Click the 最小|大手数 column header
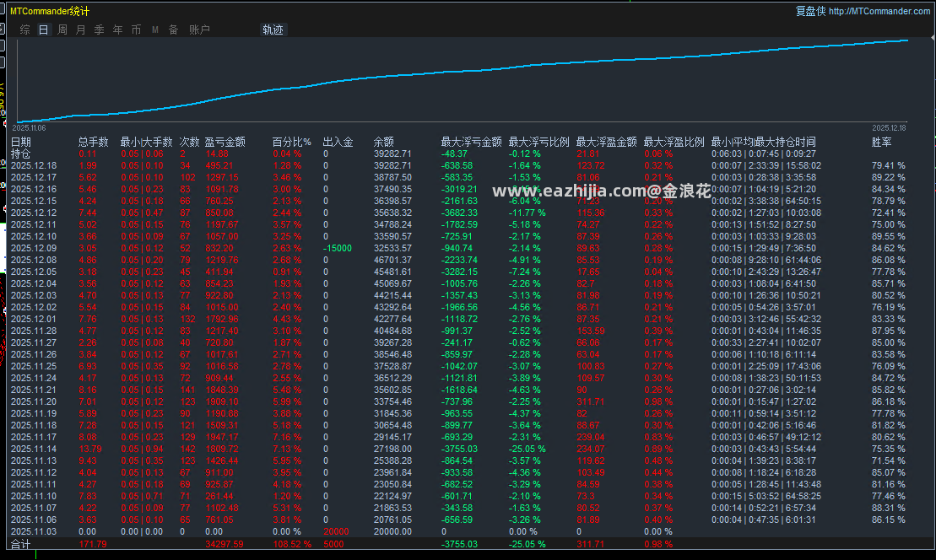Image resolution: width=936 pixels, height=560 pixels. (146, 142)
